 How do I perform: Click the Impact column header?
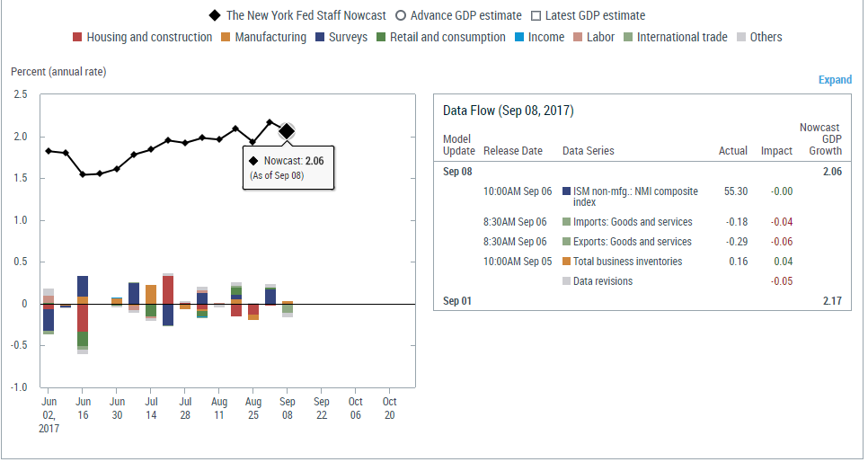pos(776,151)
